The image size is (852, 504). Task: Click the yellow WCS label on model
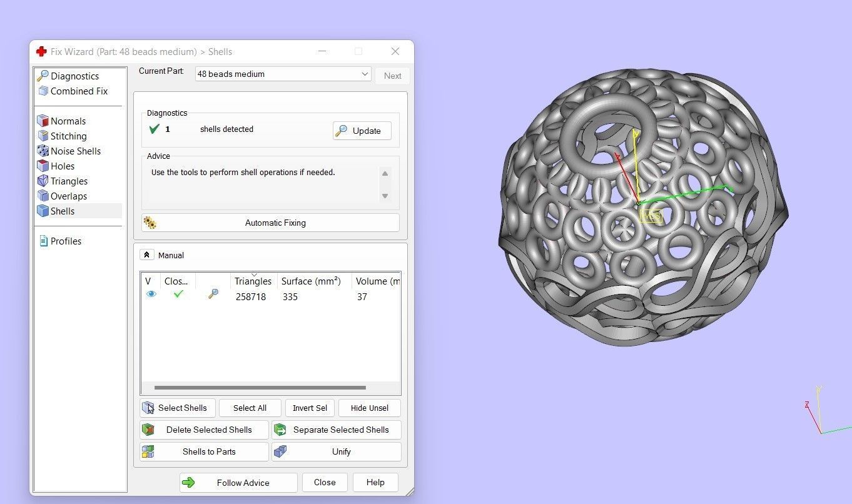651,216
